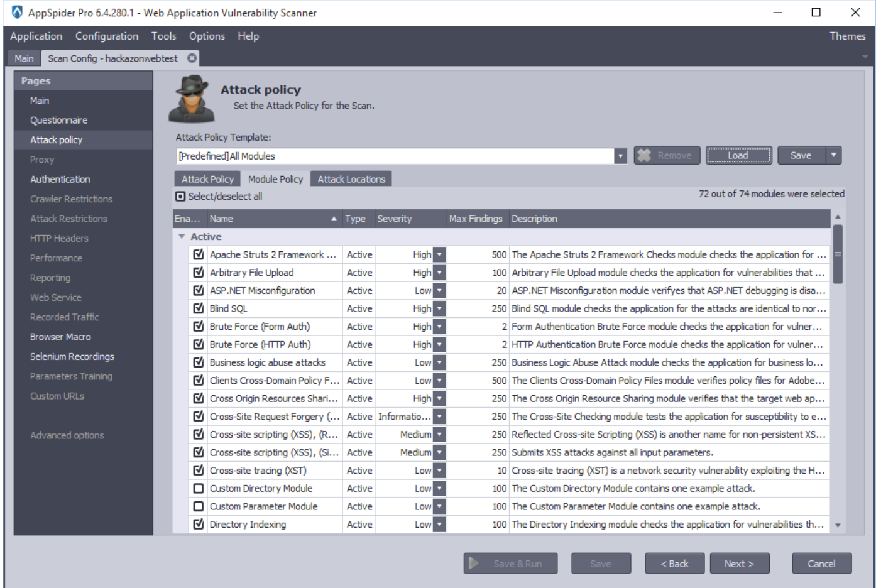Image resolution: width=876 pixels, height=588 pixels.
Task: Enable the Custom Parameter Module checkbox
Action: tap(199, 506)
